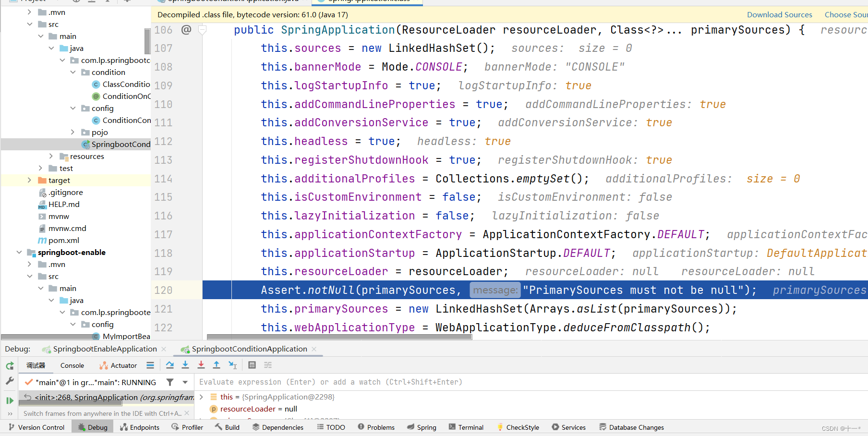Click line number 120 in the gutter
868x436 pixels.
click(163, 290)
